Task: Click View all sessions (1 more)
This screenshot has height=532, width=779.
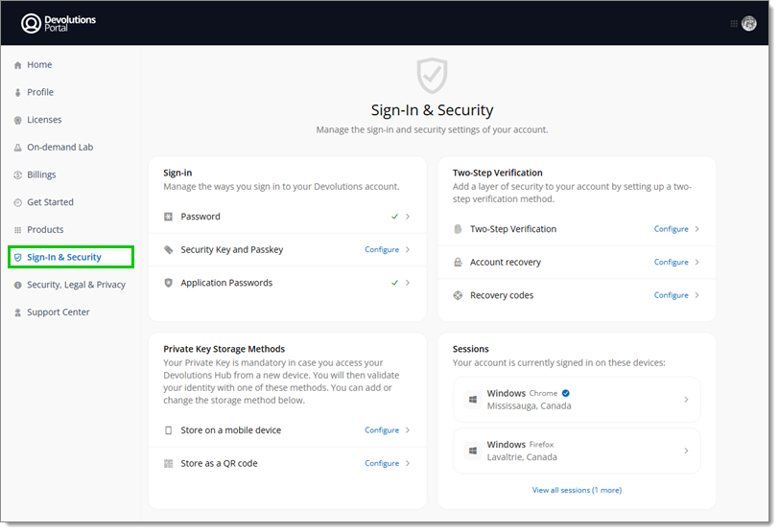Action: 577,491
